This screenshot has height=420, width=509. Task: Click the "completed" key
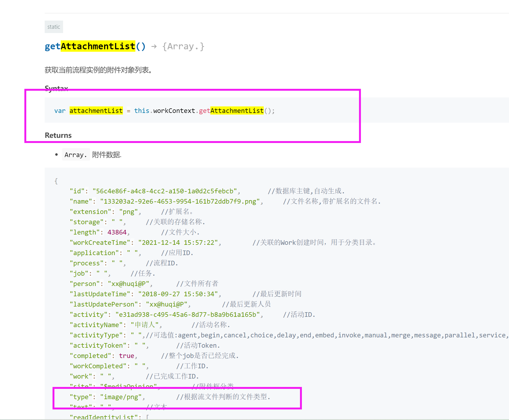[90, 356]
